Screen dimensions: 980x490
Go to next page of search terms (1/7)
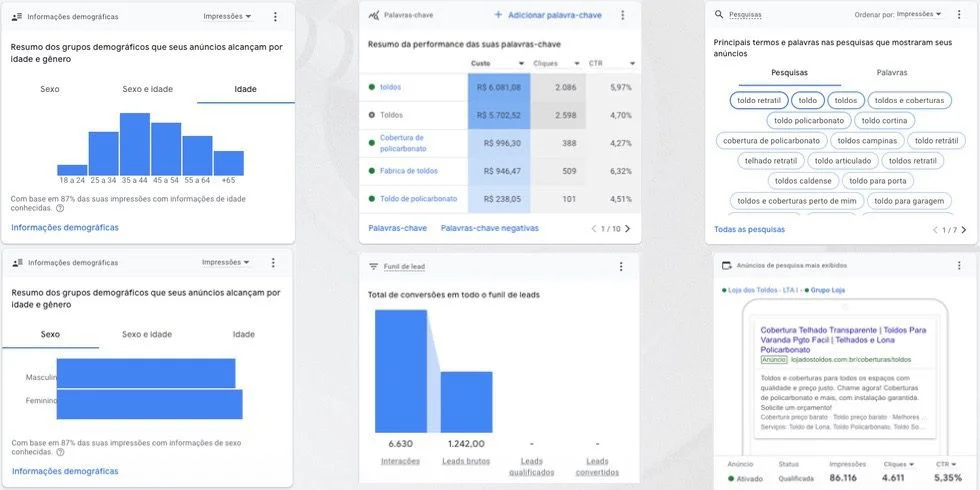pos(963,230)
